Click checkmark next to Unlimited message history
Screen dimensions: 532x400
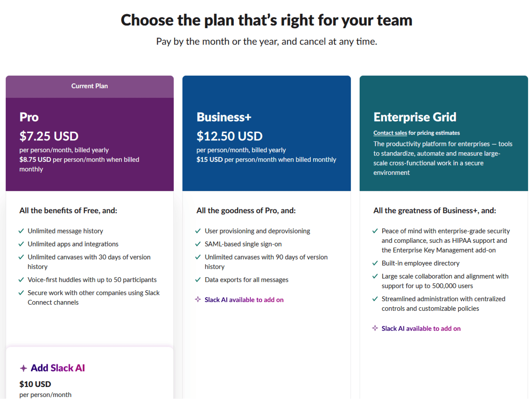21,231
